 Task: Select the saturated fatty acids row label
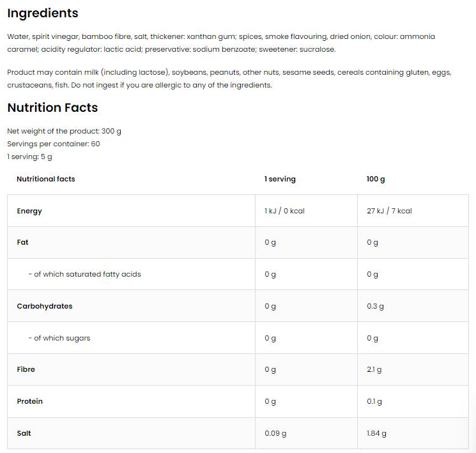click(x=84, y=274)
